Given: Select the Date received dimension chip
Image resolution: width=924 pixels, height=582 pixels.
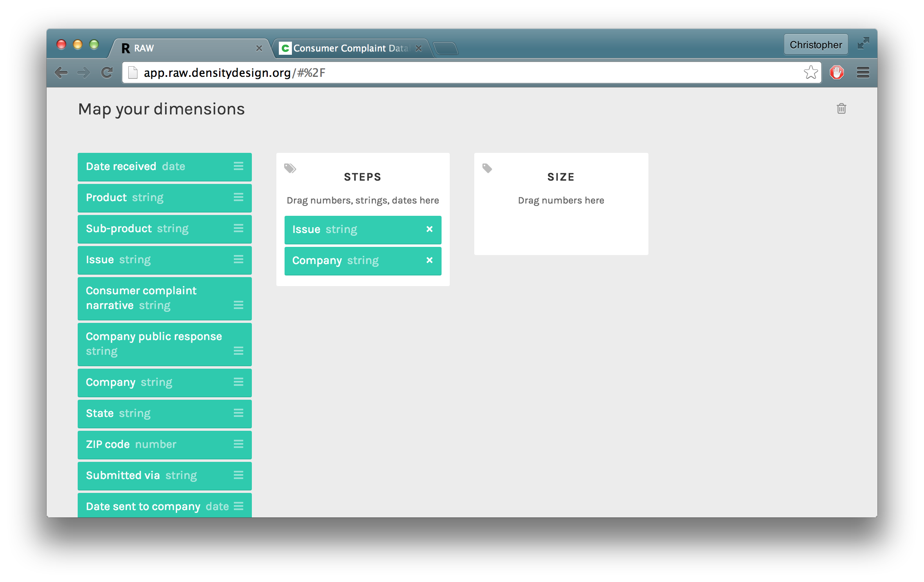Looking at the screenshot, I should click(165, 167).
